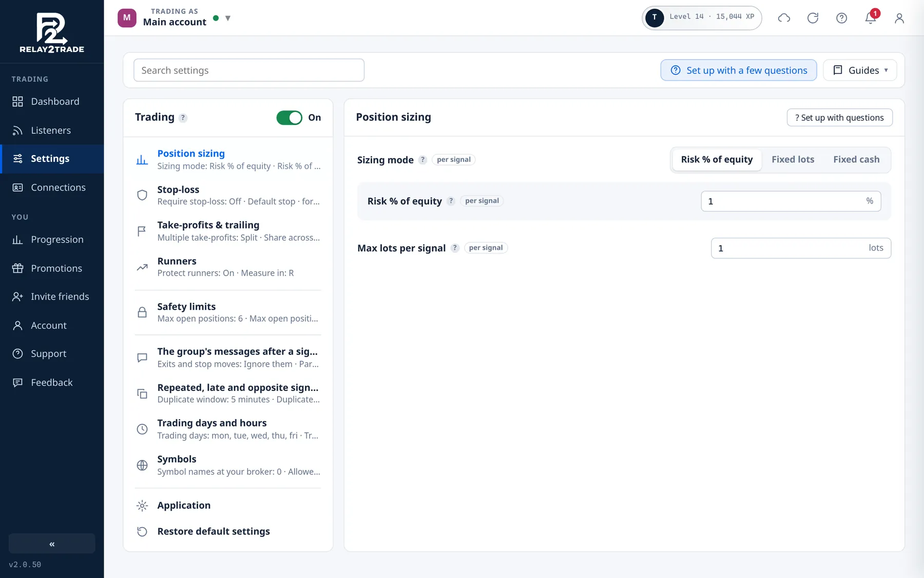Open Connections in sidebar
Viewport: 924px width, 578px height.
52,188
